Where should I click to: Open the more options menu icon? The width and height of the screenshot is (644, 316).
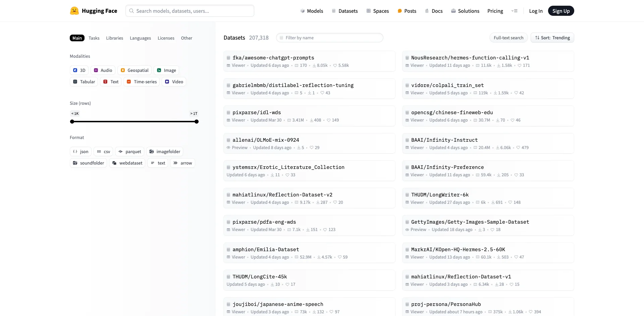point(515,11)
